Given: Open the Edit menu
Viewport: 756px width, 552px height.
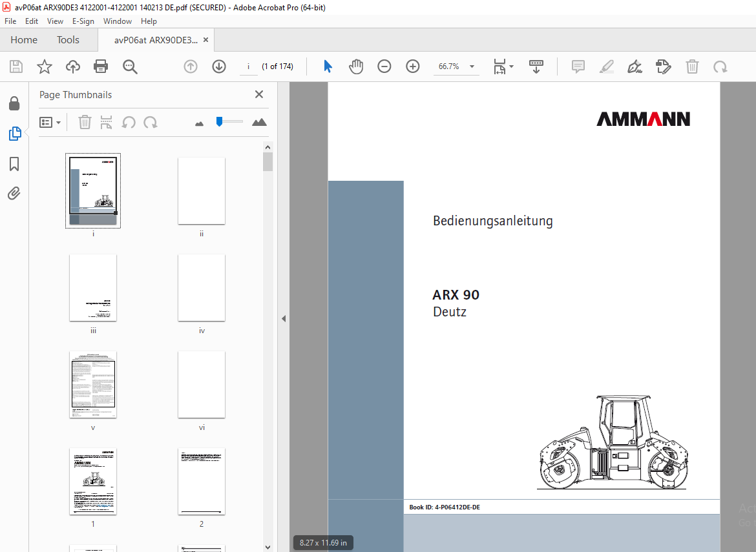Looking at the screenshot, I should pos(32,21).
